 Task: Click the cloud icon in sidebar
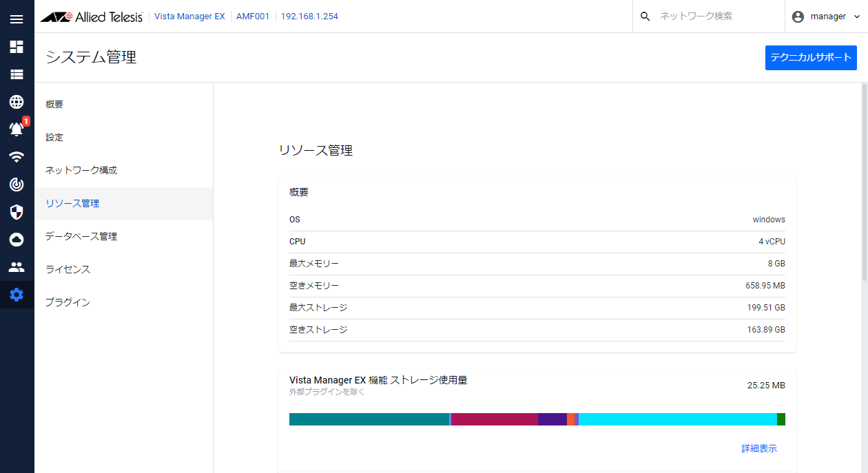[x=17, y=239]
